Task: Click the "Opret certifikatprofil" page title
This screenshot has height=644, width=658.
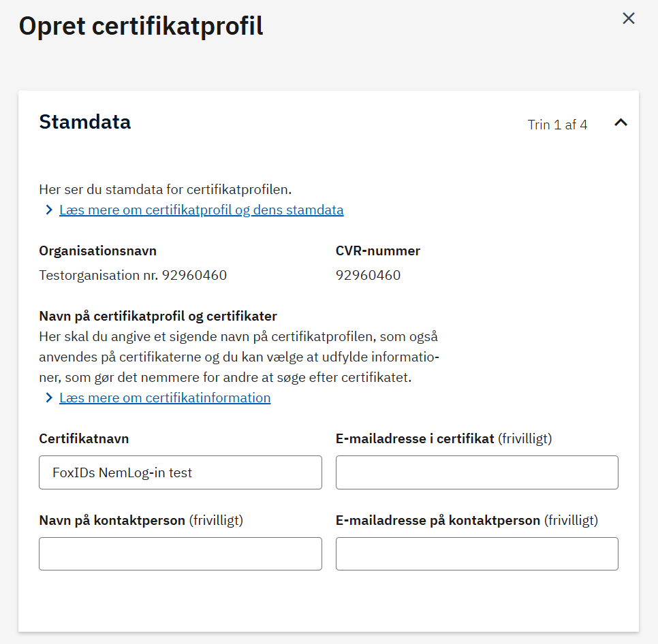Action: tap(141, 27)
